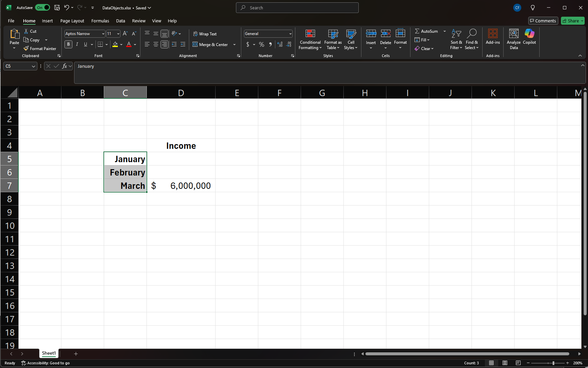Click the Delete cells icon
Viewport: 588px width, 368px height.
(x=385, y=34)
